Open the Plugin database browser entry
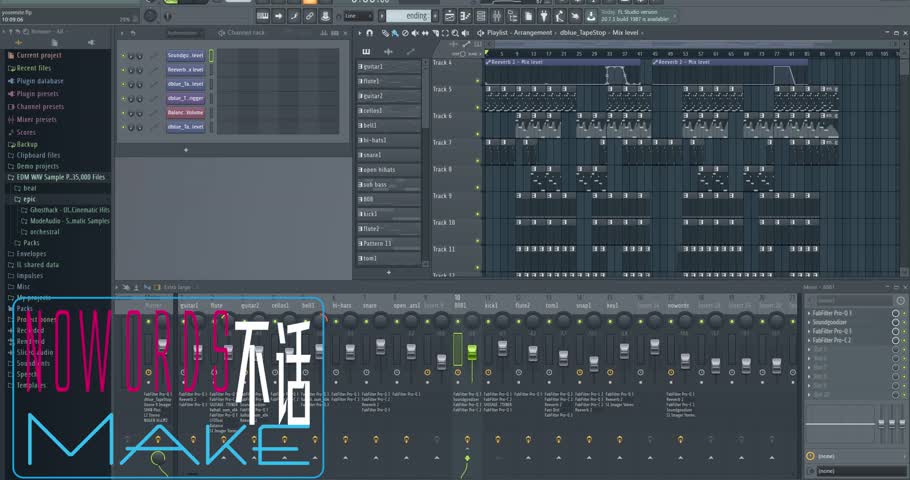The image size is (910, 480). coord(39,81)
